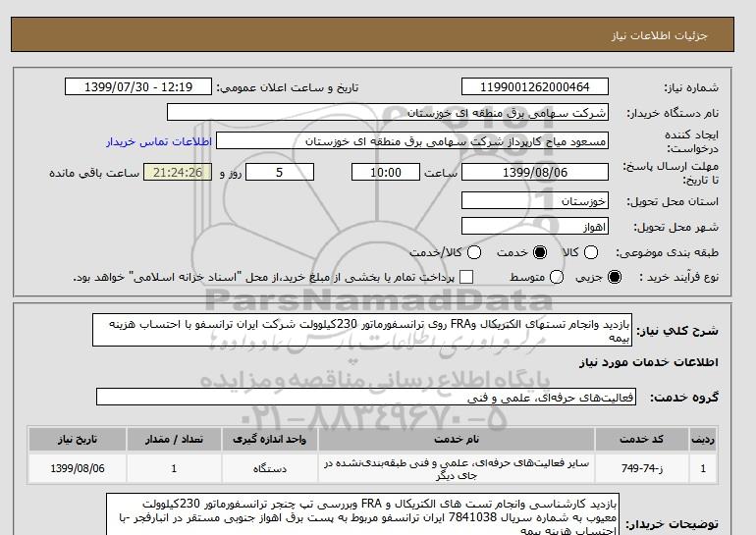Select the متوسط purchase type radio
Viewport: 756px width, 535px height.
tap(557, 277)
